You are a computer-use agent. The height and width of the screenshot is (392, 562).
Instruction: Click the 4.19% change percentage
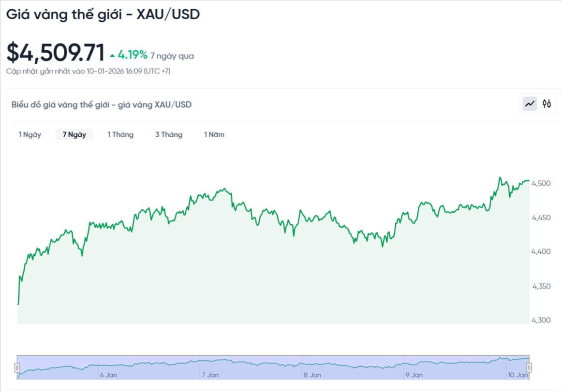click(x=132, y=55)
